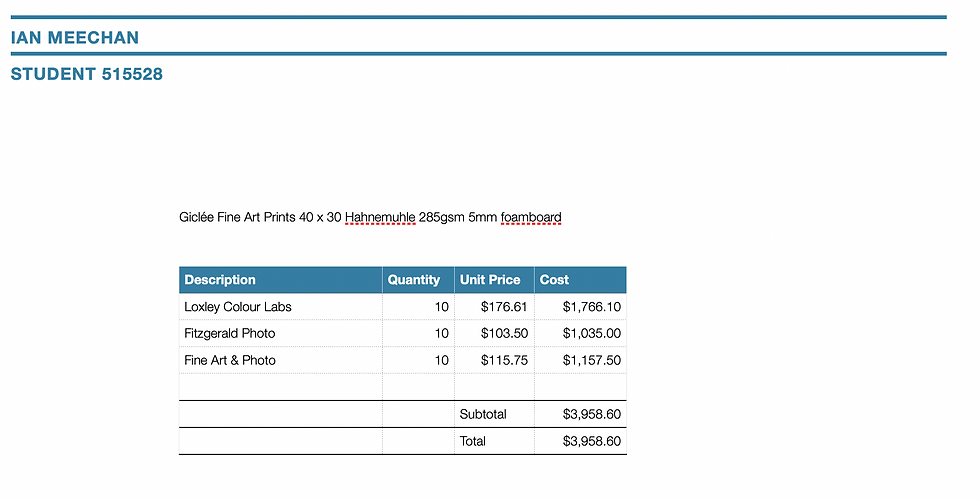Click the Cost header cell
This screenshot has width=980, height=500.
tap(581, 280)
